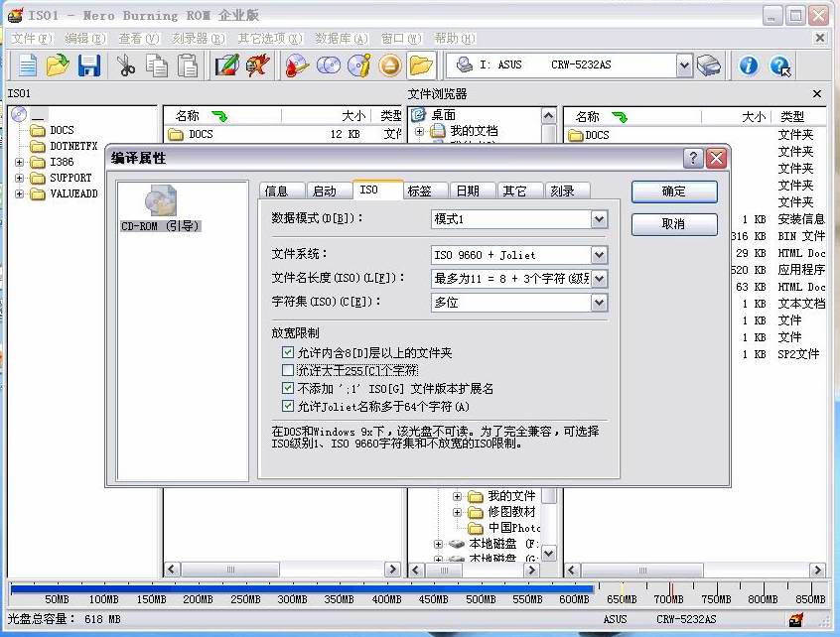This screenshot has height=637, width=840.
Task: Click the Nero Wizard figure icon
Action: 258,65
